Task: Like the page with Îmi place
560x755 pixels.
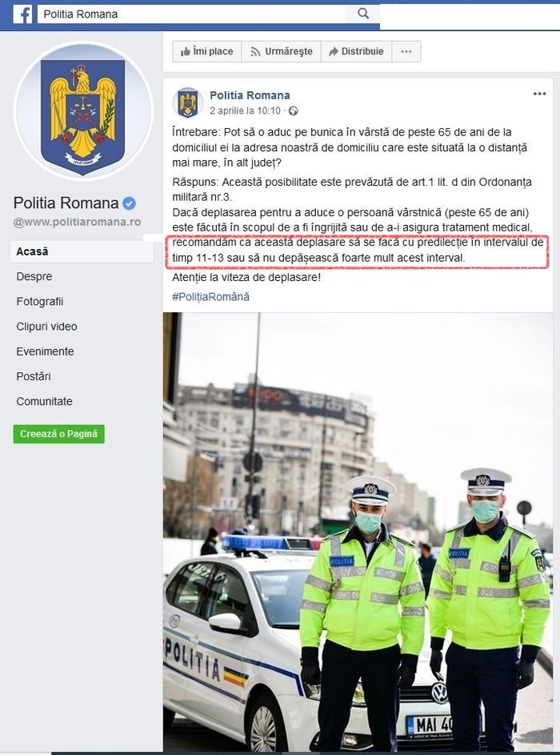Action: (207, 51)
